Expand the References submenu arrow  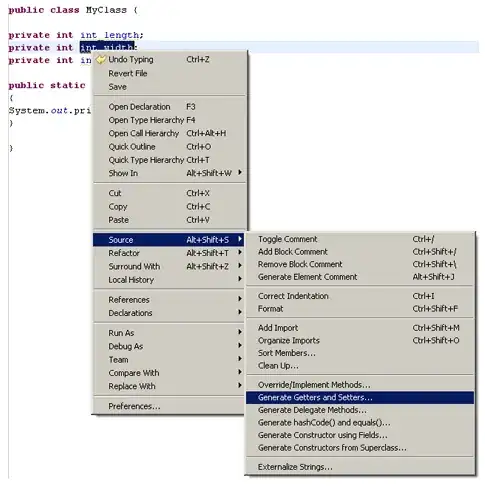click(x=240, y=299)
